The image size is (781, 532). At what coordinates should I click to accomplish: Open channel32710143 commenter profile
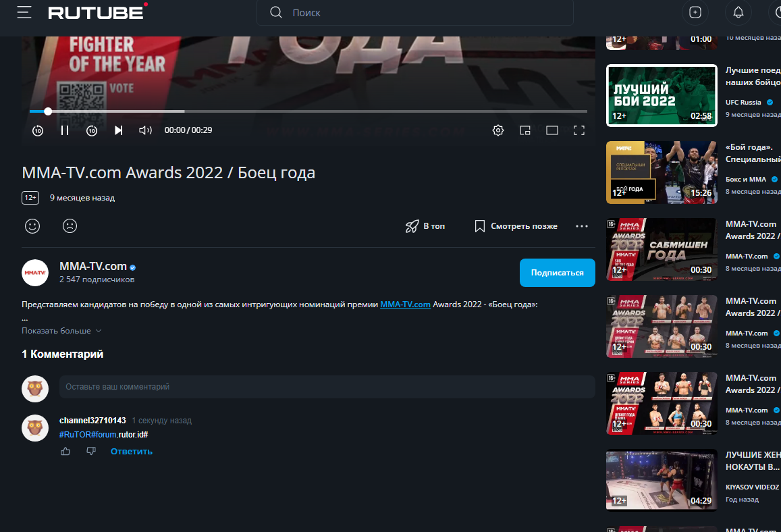92,421
